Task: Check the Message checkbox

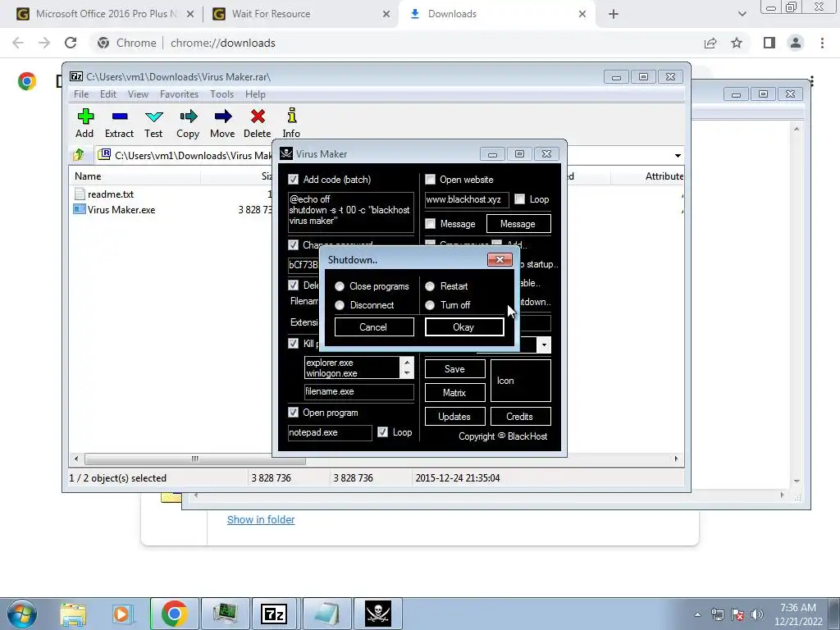Action: (430, 223)
